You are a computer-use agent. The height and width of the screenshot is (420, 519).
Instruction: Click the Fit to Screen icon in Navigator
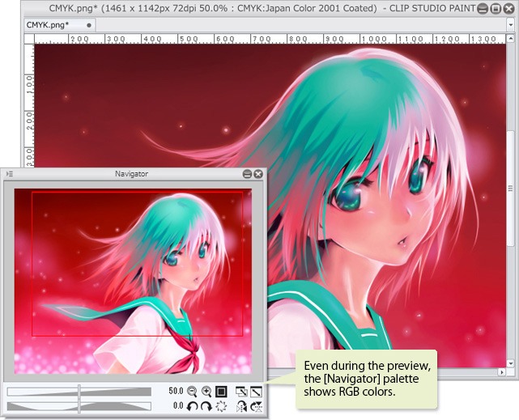point(241,392)
